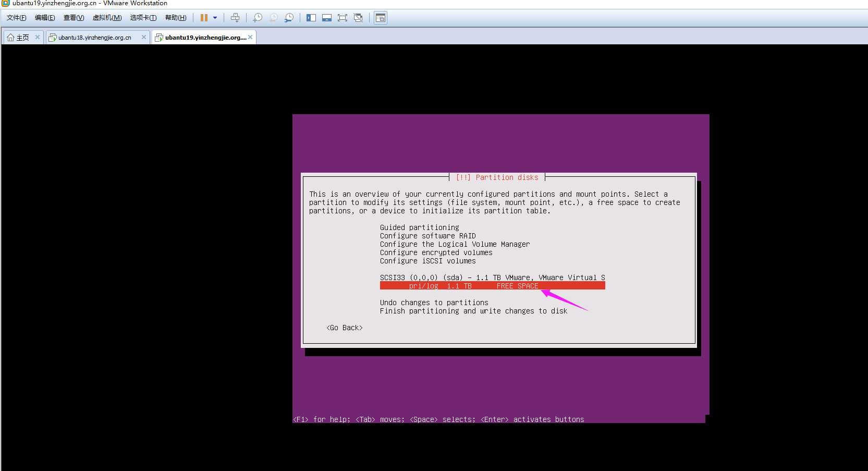Open snapshot manager wrench-clock icon
868x471 pixels.
click(289, 18)
